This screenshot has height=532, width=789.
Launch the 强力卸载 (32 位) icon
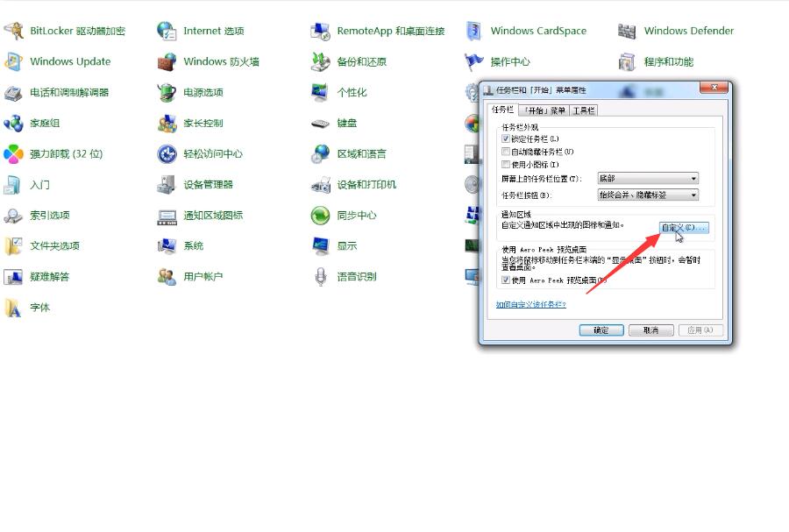click(13, 154)
